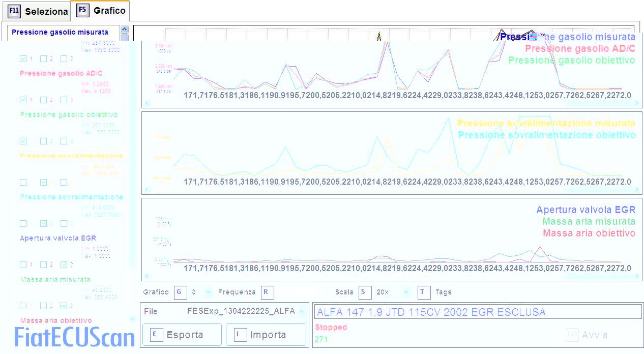The height and width of the screenshot is (354, 644).
Task: Select Apertura valvola EGR in parameter list
Action: (x=58, y=238)
